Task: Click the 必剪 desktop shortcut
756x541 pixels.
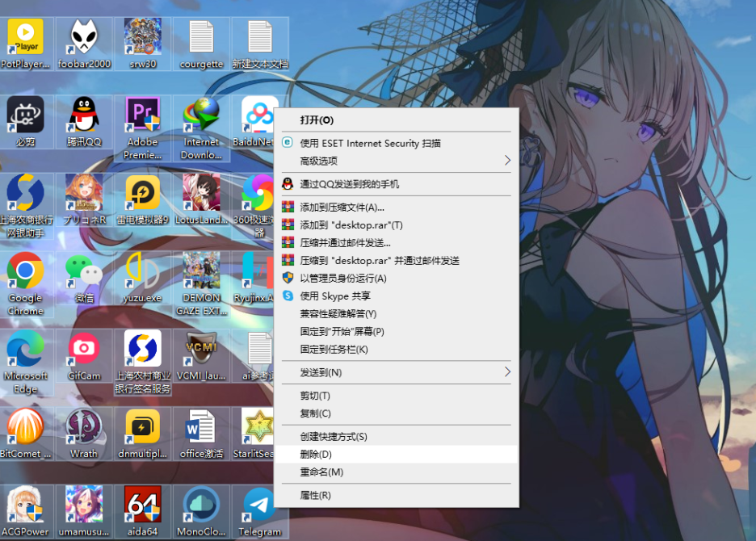Action: [26, 121]
